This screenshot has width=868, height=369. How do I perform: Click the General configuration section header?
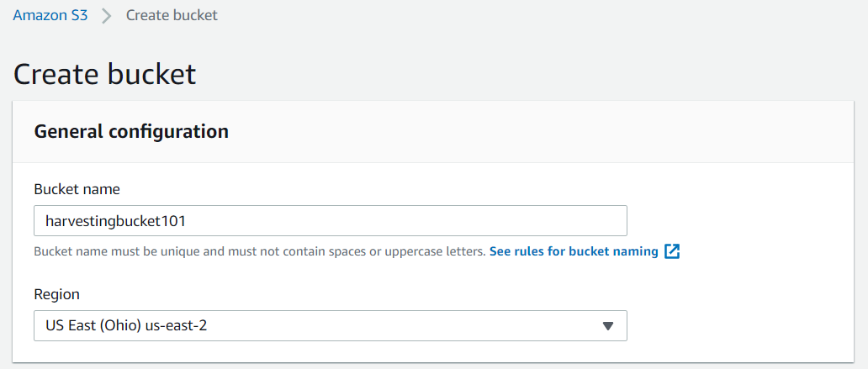131,132
